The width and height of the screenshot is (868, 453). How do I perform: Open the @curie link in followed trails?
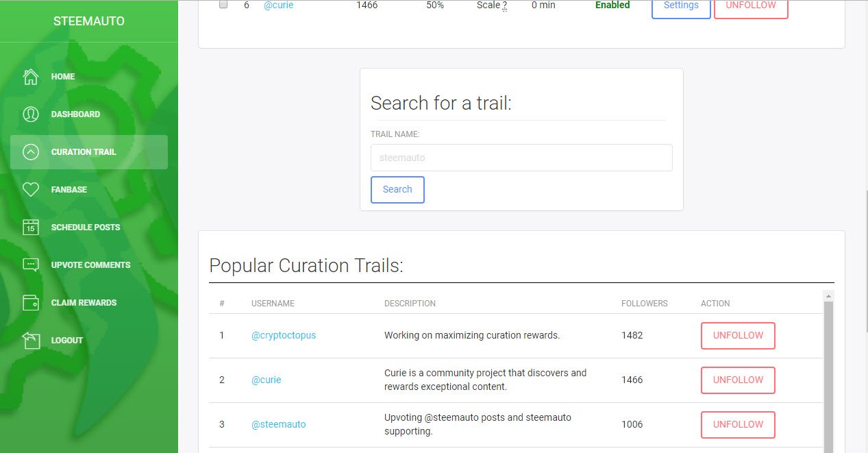pyautogui.click(x=278, y=5)
